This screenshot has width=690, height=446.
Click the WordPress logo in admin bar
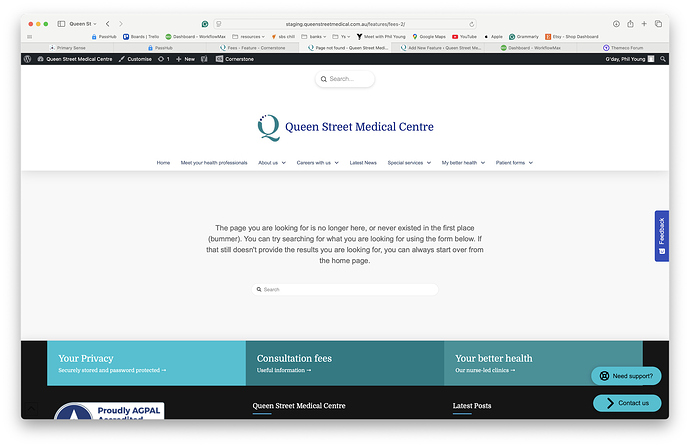tap(28, 59)
